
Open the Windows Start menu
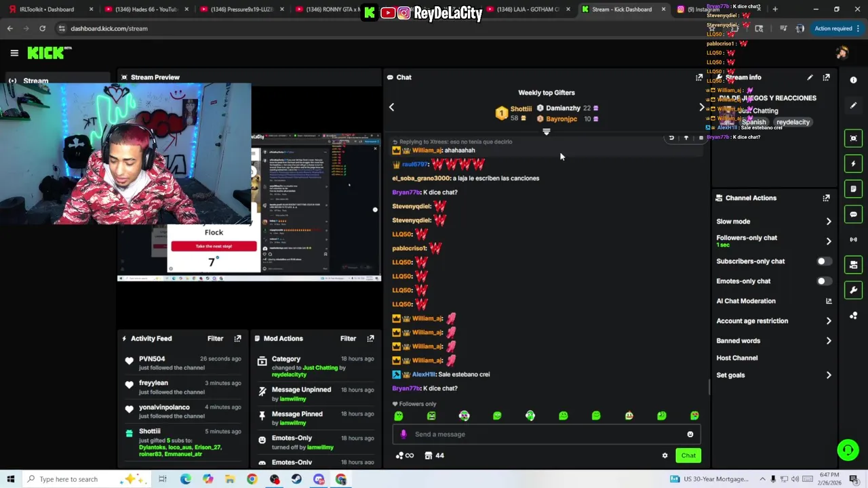(10, 479)
